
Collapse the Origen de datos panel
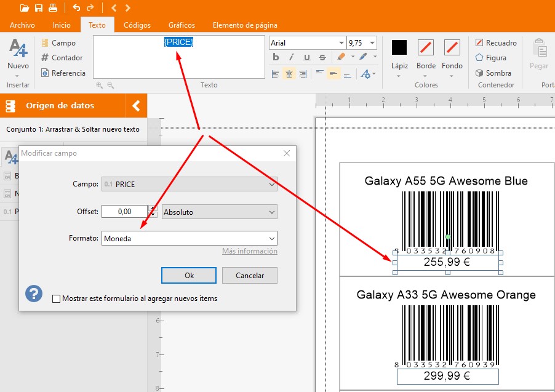tap(136, 105)
